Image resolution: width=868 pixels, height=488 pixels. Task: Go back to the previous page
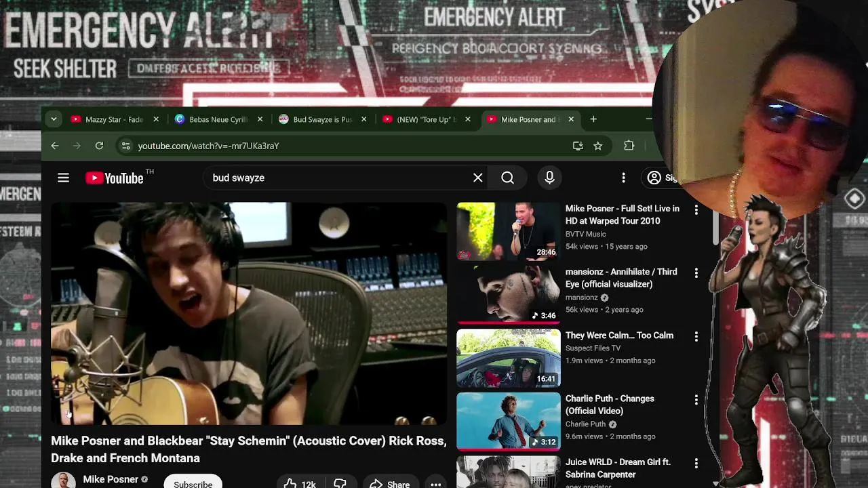point(55,146)
